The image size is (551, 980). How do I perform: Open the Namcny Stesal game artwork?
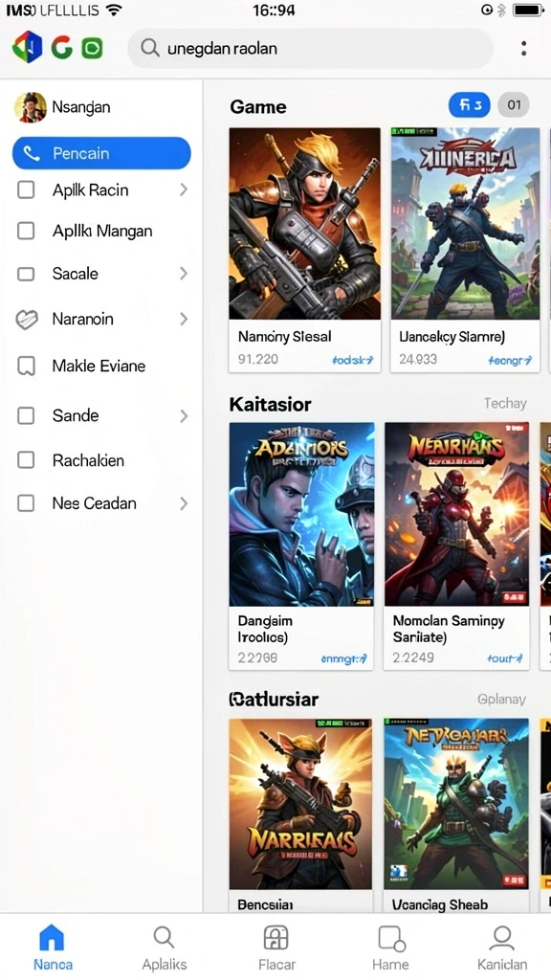tap(304, 224)
